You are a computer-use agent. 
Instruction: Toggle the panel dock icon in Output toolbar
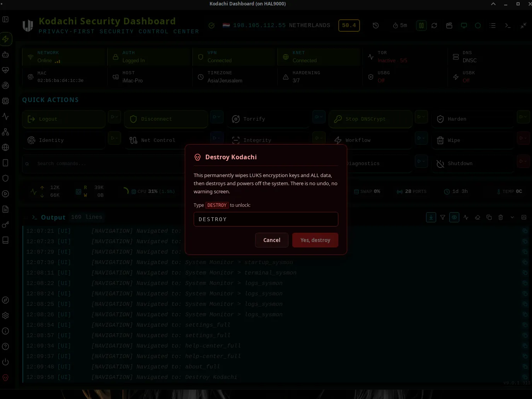524,217
